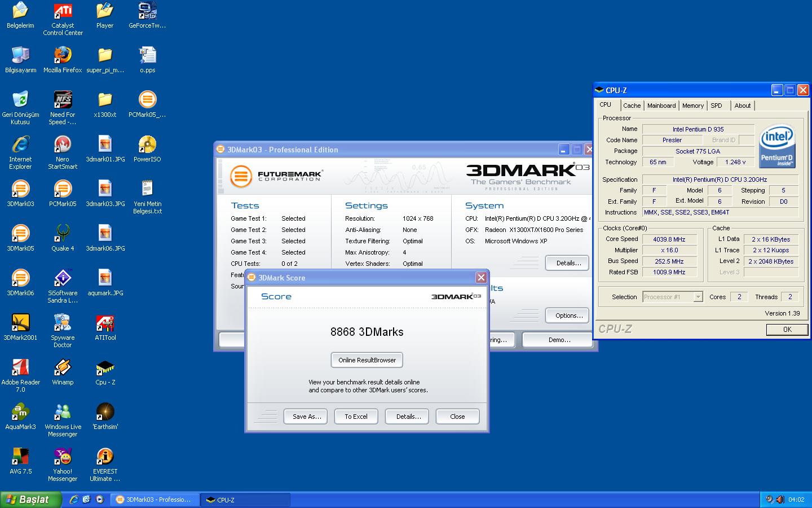Select 3DMark03 taskbar button
The height and width of the screenshot is (508, 812).
(x=155, y=500)
